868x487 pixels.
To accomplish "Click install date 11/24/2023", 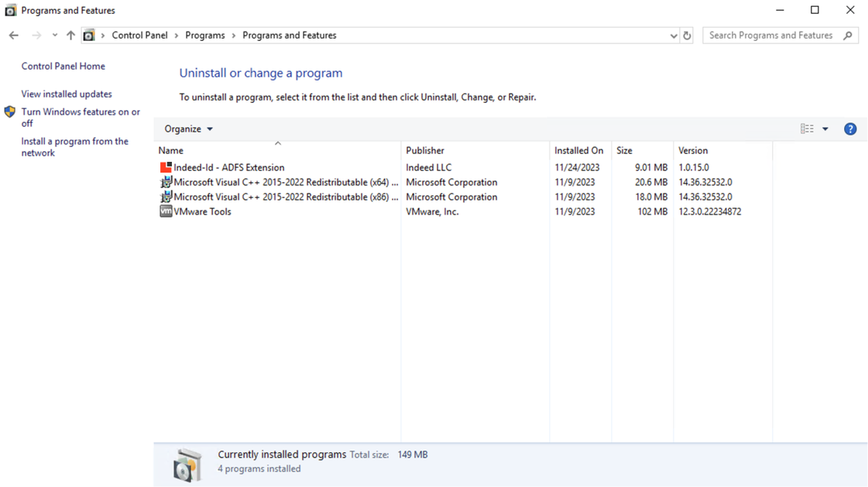I will (x=577, y=167).
